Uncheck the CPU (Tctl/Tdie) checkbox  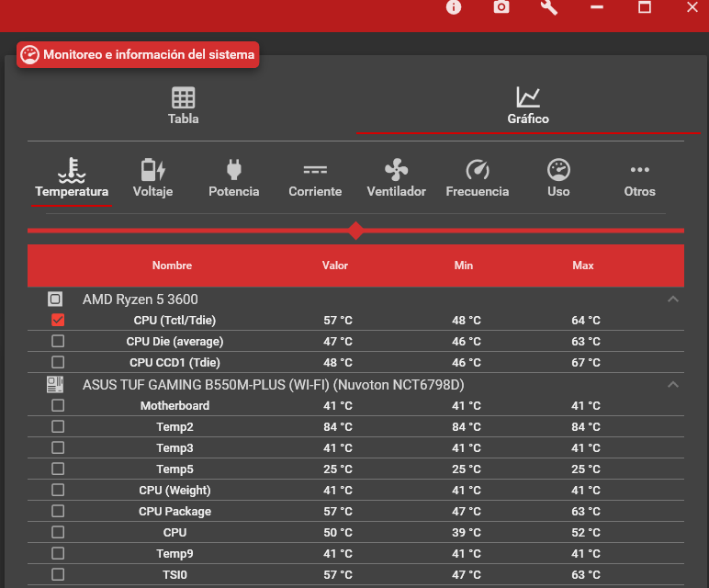pyautogui.click(x=58, y=320)
